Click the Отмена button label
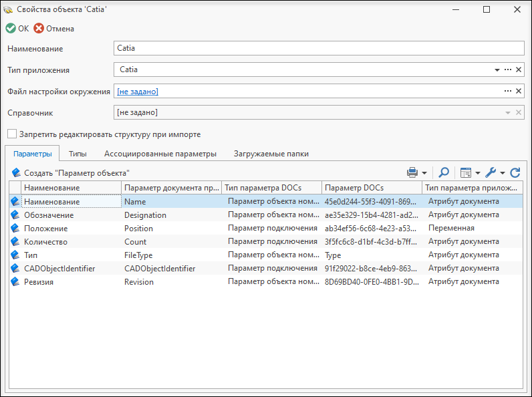This screenshot has height=397, width=532. (x=60, y=29)
